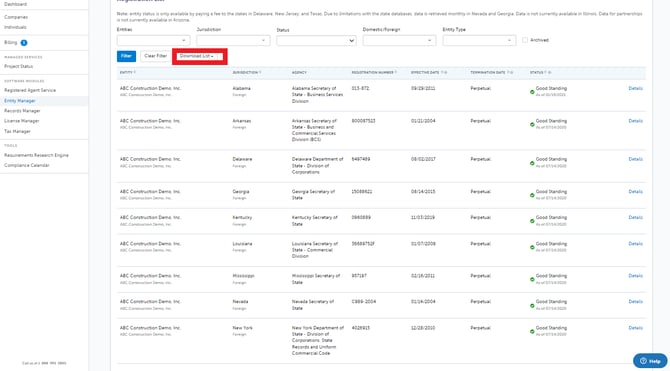Open Details link for Nevada row
The image size is (670, 371).
(635, 302)
